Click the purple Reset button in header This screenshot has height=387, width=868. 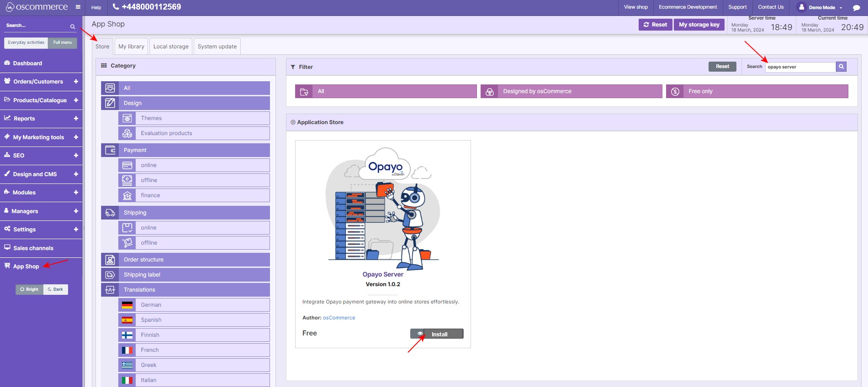pos(655,25)
